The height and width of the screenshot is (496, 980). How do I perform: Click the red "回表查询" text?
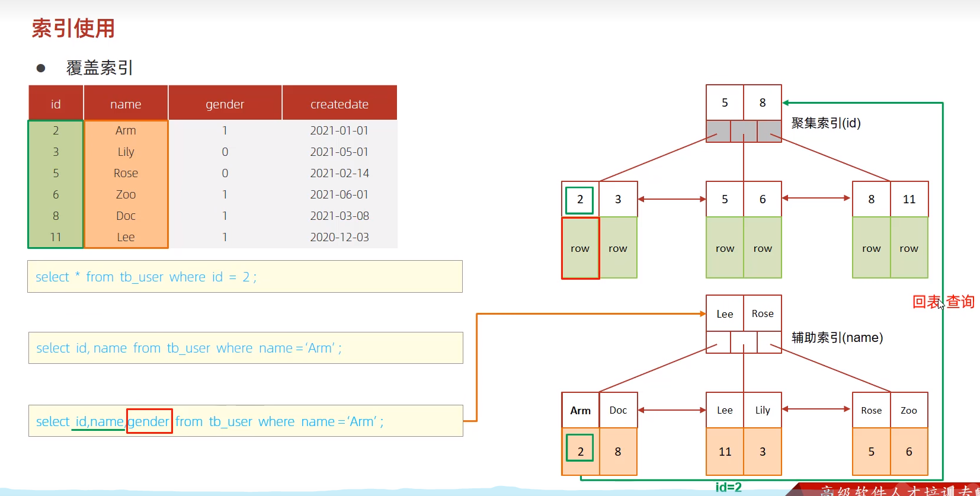pyautogui.click(x=943, y=302)
